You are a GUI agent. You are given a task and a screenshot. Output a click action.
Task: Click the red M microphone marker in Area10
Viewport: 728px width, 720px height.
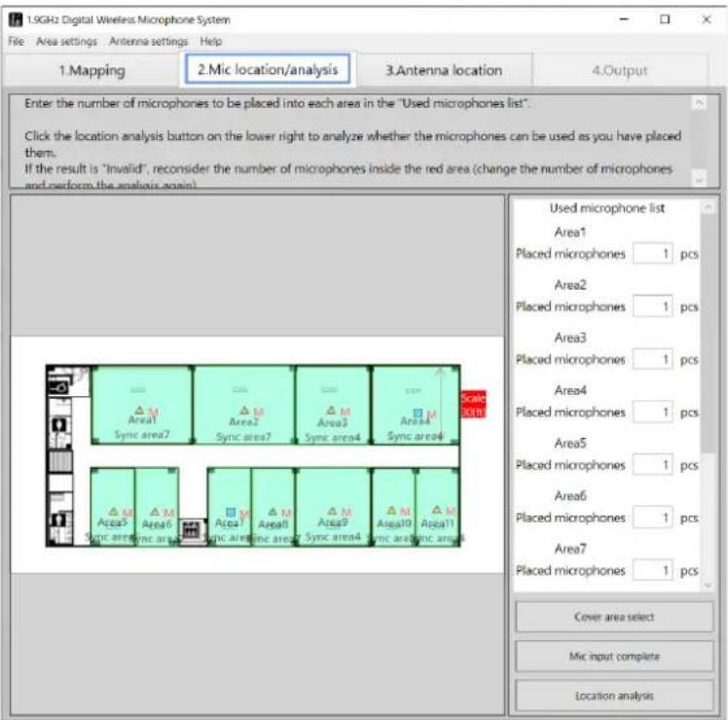[x=405, y=512]
